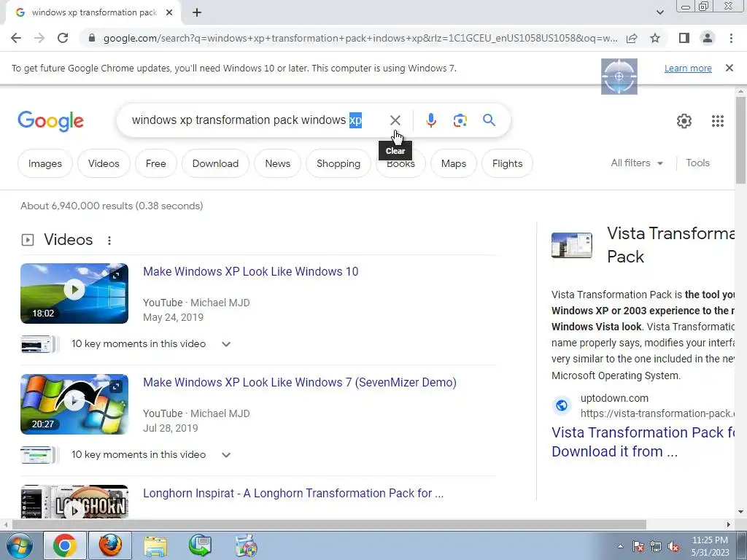Switch to Flights results
The height and width of the screenshot is (560, 747).
click(x=508, y=163)
